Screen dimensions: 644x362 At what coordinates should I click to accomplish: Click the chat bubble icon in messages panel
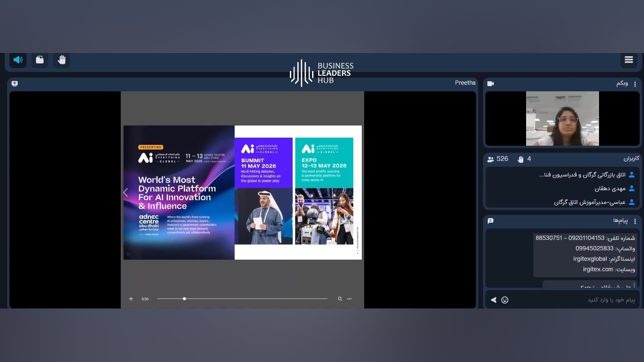491,221
